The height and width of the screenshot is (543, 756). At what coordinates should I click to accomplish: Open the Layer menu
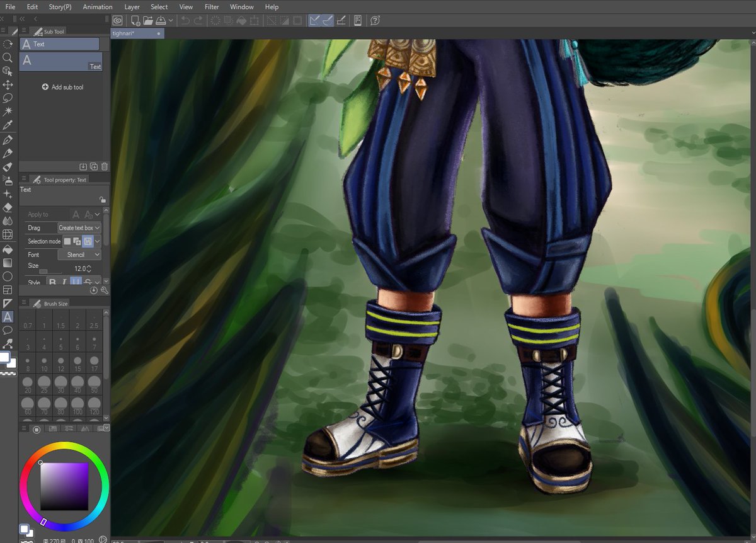point(132,7)
